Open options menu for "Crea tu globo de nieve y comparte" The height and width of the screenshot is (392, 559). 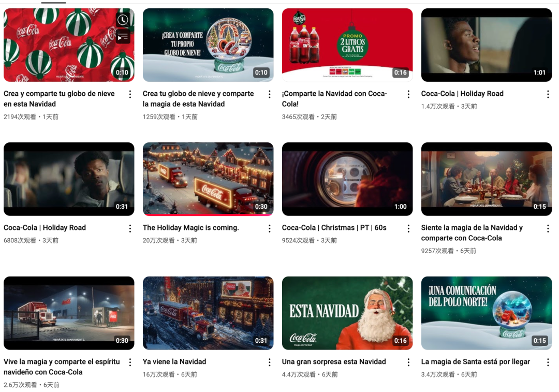point(270,94)
